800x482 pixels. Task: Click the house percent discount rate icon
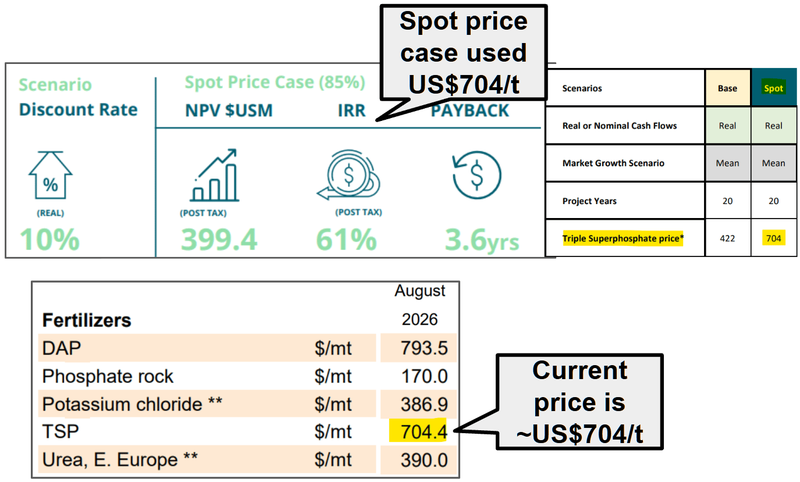(x=50, y=175)
